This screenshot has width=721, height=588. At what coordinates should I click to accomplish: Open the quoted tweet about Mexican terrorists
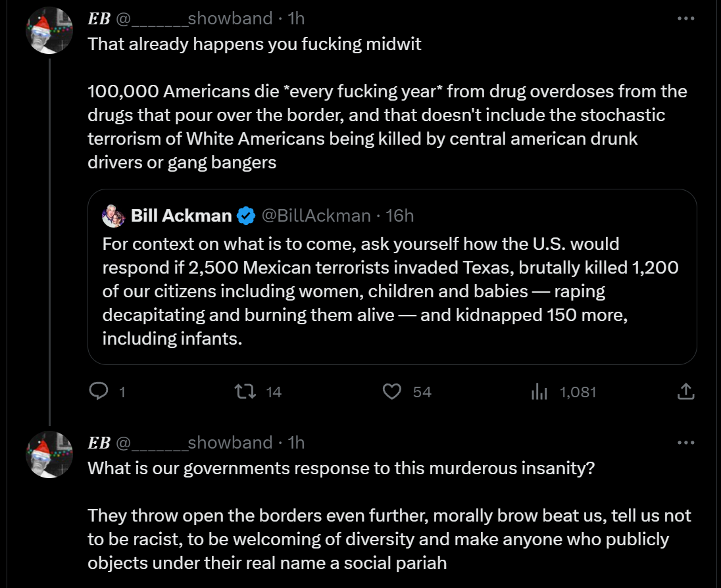(392, 291)
